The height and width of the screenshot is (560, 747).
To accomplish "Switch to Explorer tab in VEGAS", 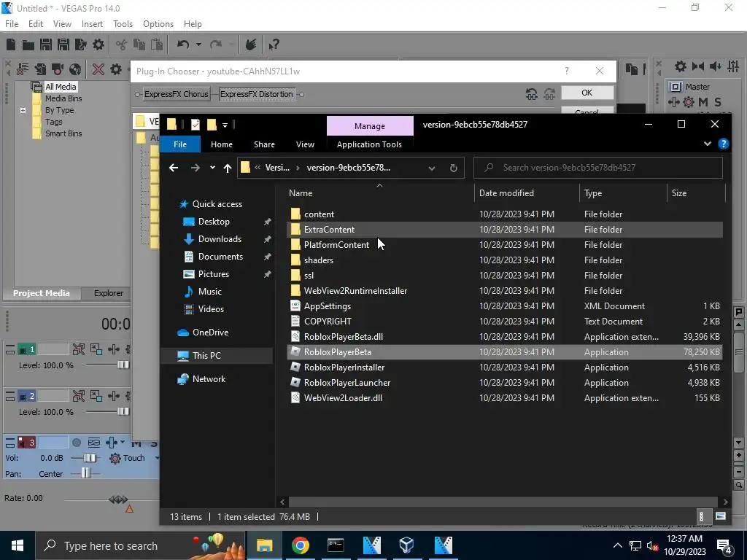I will coord(109,293).
